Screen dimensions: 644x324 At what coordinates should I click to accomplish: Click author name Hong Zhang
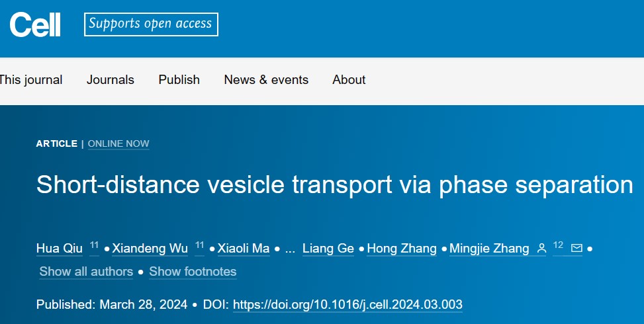point(402,249)
